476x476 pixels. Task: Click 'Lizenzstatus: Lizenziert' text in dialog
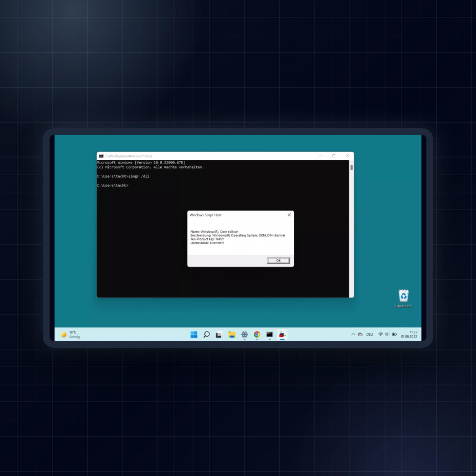click(207, 243)
